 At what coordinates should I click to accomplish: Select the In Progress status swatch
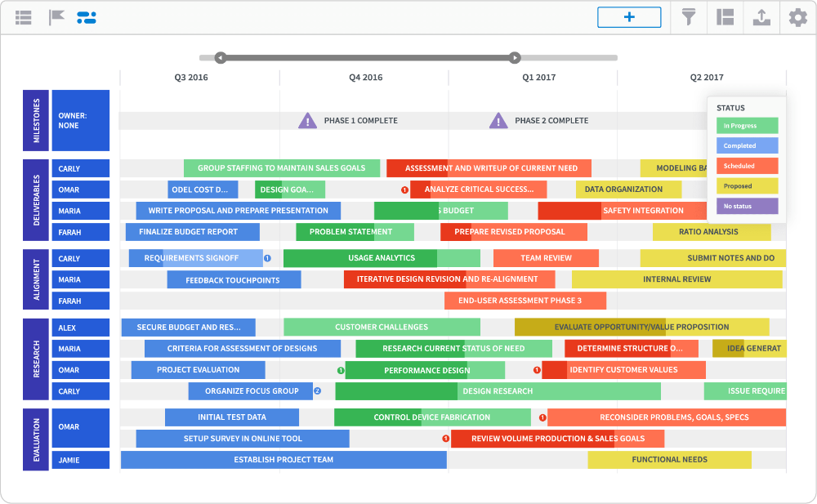coord(747,126)
